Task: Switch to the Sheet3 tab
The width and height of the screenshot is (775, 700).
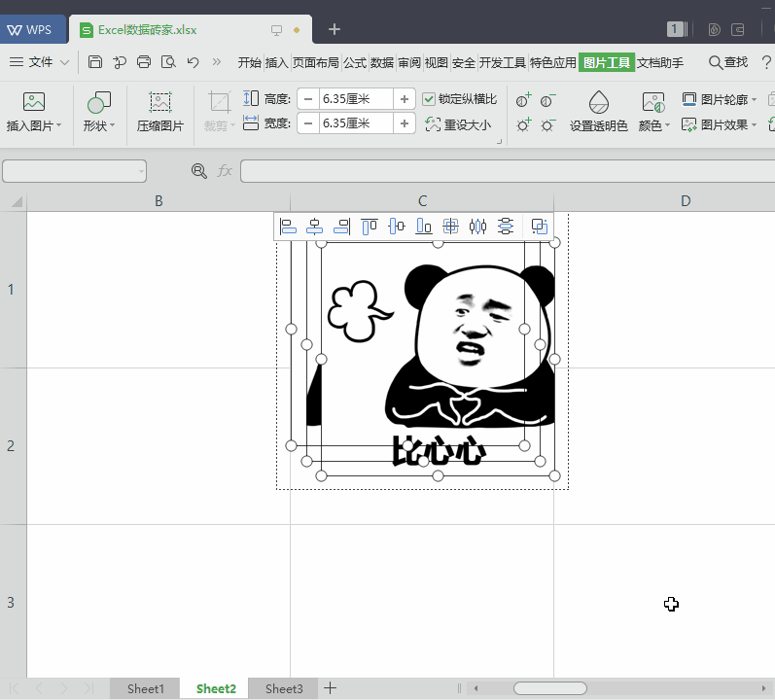Action: point(284,688)
